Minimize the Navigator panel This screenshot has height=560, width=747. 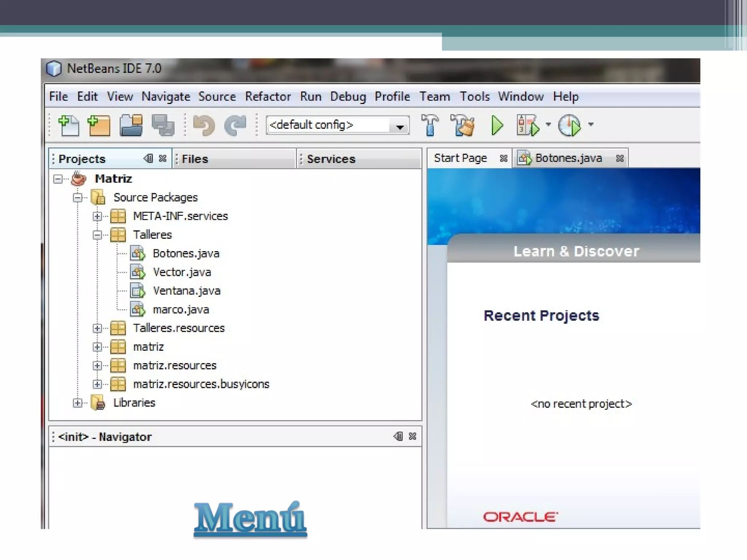(398, 436)
